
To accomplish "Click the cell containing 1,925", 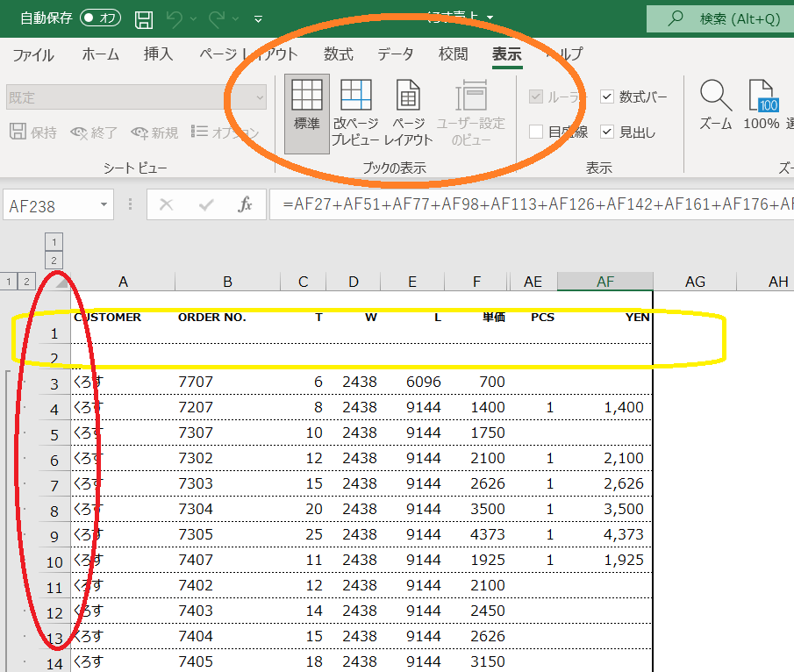I will (x=605, y=560).
